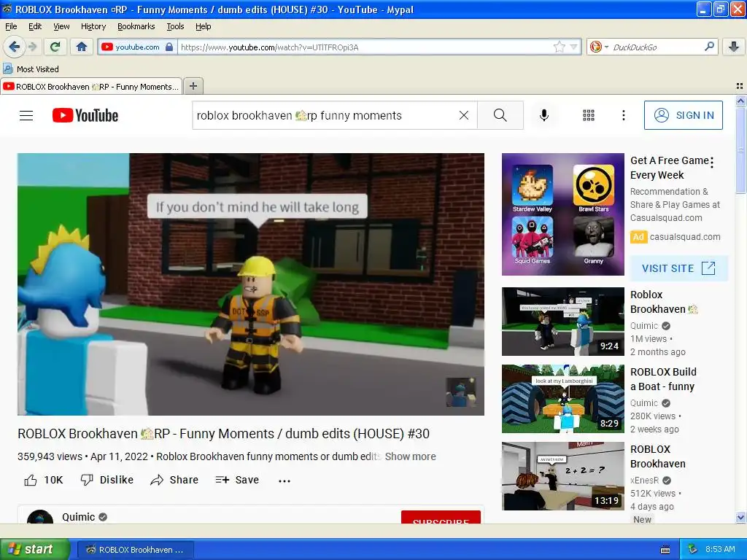Open the YouTube apps grid icon
Image resolution: width=747 pixels, height=560 pixels.
[x=589, y=115]
